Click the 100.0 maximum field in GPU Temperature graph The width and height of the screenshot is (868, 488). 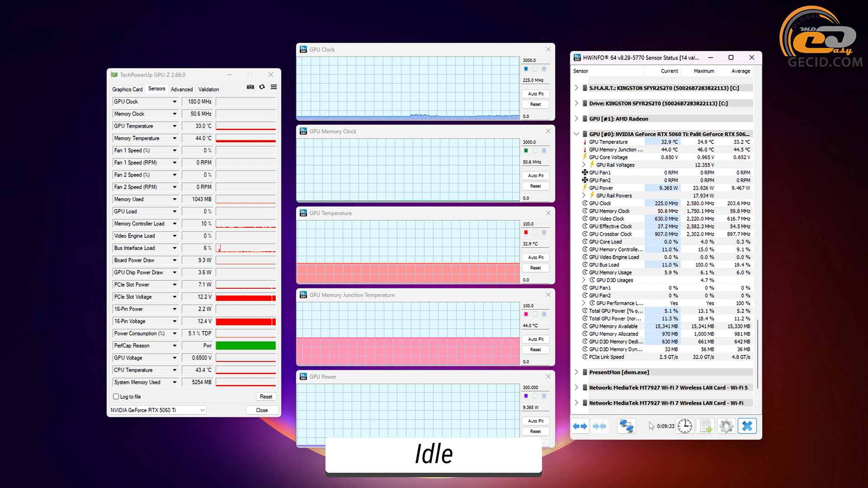click(536, 224)
